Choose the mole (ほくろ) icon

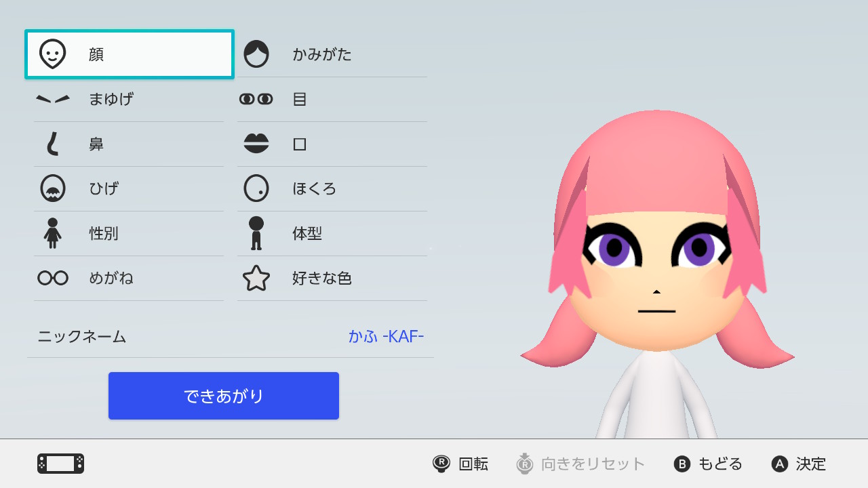point(256,188)
